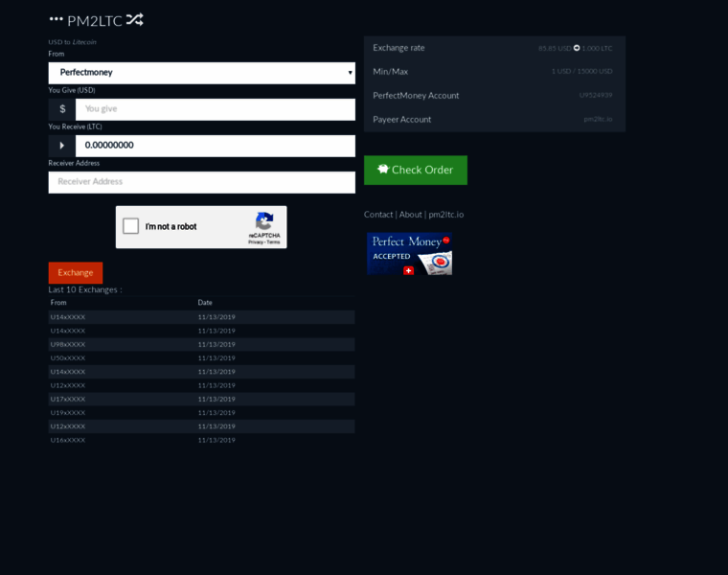Click the Perfect Money Accepted banner
The image size is (728, 575).
click(x=410, y=254)
